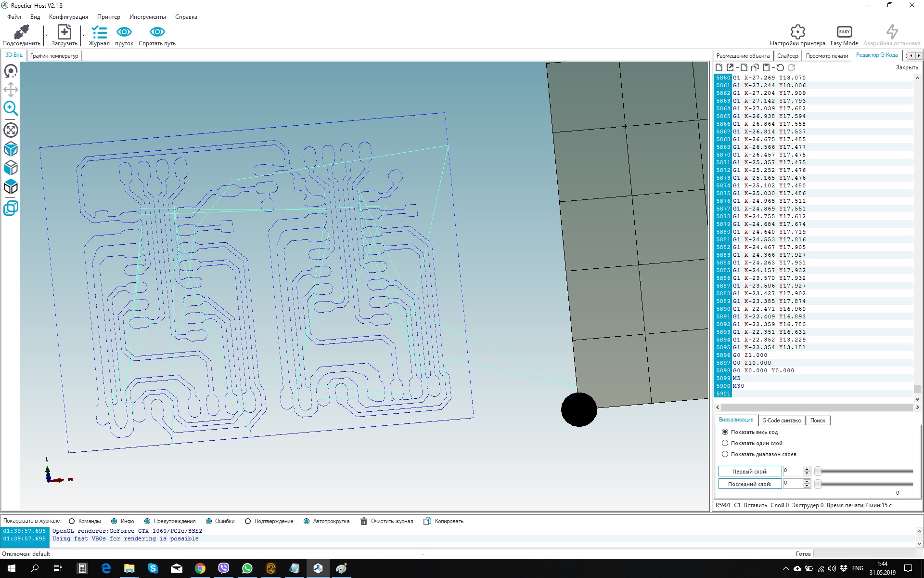Select the rotate view tool in left sidebar
The height and width of the screenshot is (578, 924).
click(x=11, y=71)
